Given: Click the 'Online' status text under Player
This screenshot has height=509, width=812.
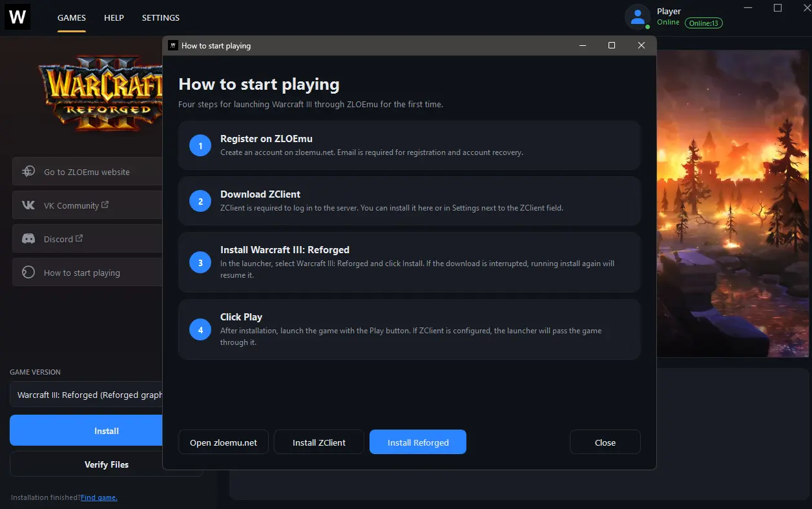Looking at the screenshot, I should coord(668,23).
